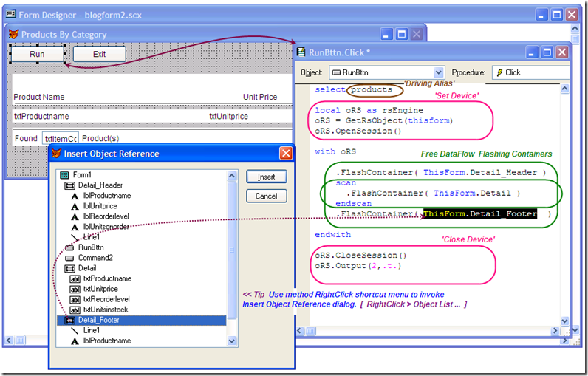Click Insert in Insert Object Reference dialog
588x376 pixels.
pos(266,177)
